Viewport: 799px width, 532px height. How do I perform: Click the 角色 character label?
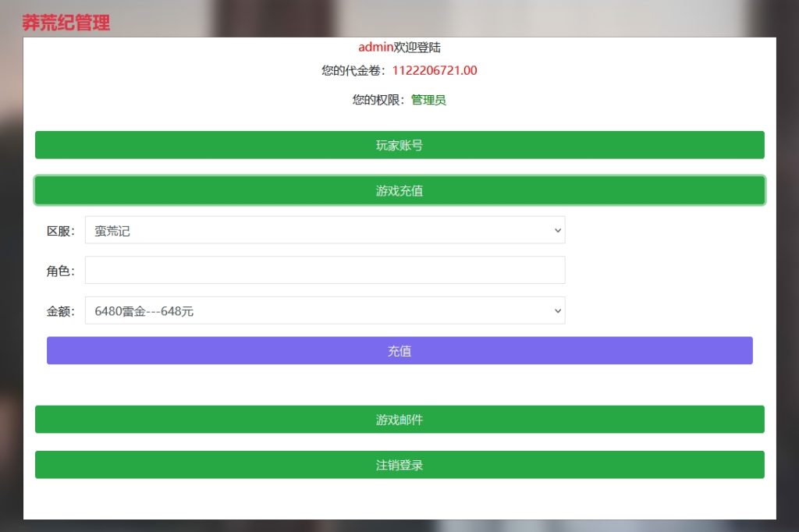[x=59, y=270]
